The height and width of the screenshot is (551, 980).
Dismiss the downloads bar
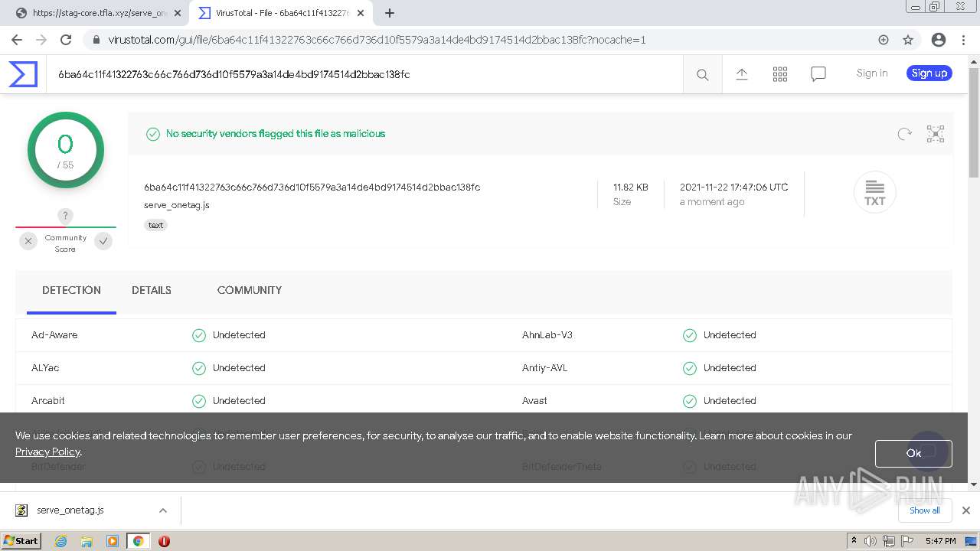click(x=966, y=510)
